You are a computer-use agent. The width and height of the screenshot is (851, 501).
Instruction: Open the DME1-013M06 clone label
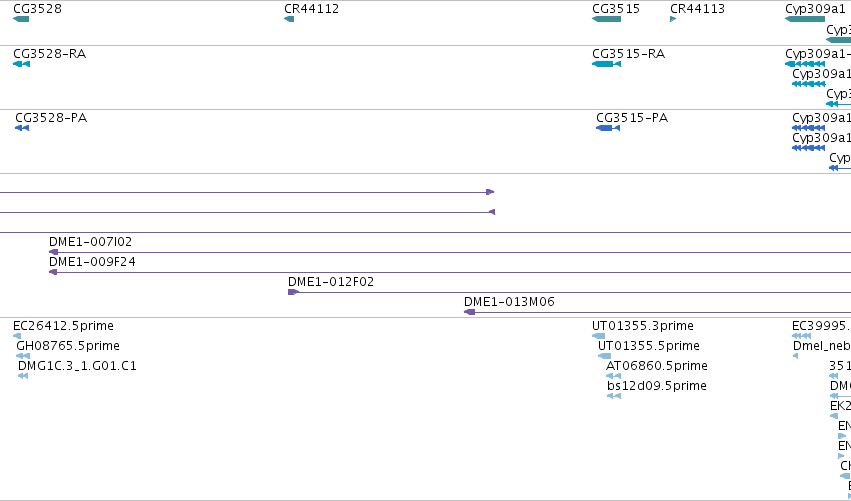[x=509, y=302]
